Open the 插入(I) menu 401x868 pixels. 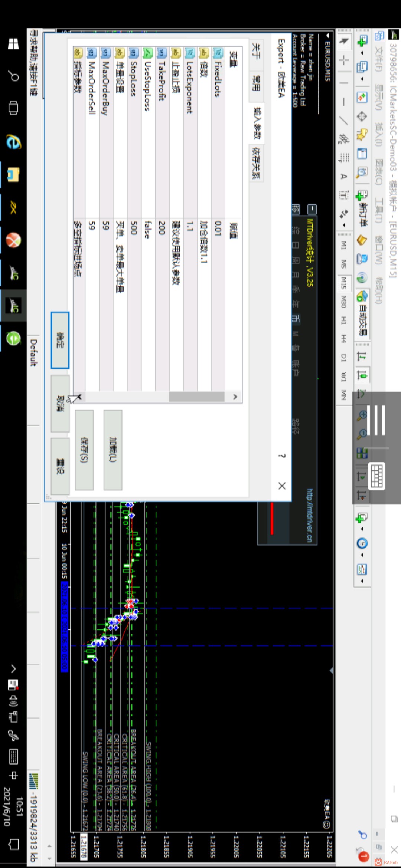click(x=379, y=134)
